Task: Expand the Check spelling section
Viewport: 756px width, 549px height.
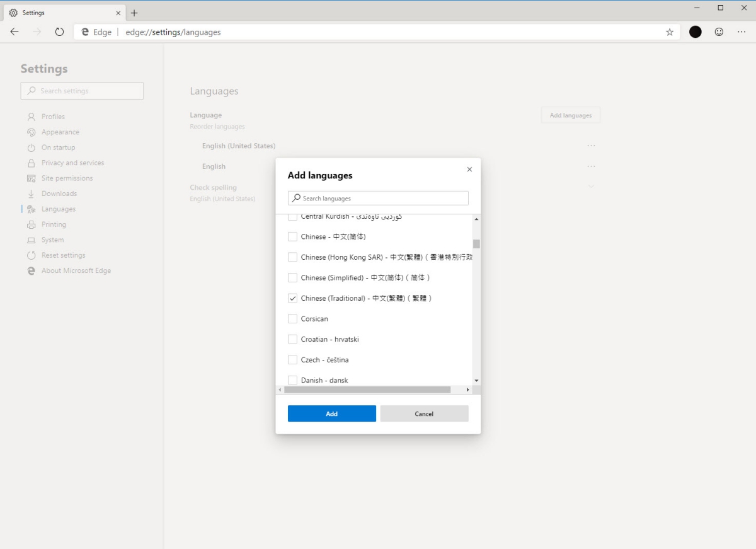Action: 591,187
